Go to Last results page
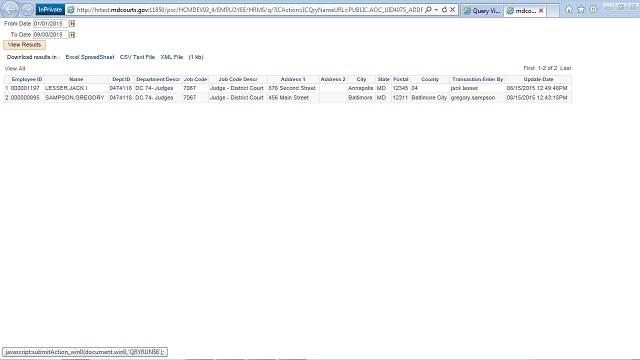The width and height of the screenshot is (640, 360). (565, 68)
